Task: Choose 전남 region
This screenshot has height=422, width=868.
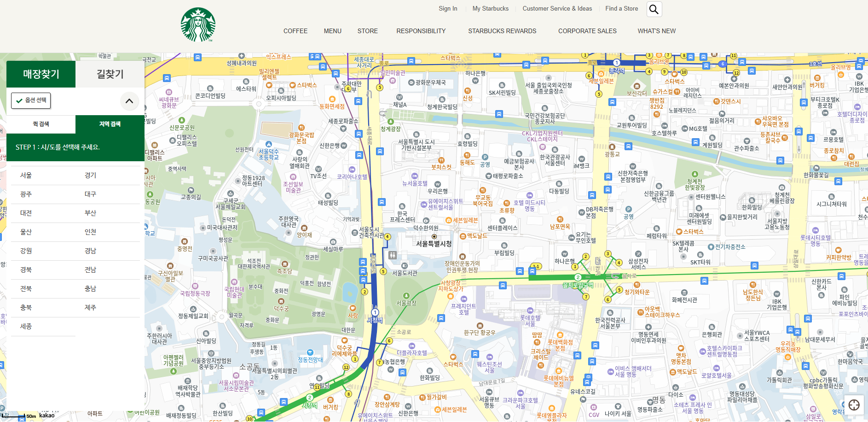Action: 91,270
